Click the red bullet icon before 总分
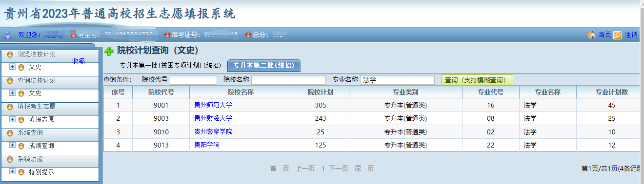This screenshot has height=184, width=644. [x=248, y=35]
